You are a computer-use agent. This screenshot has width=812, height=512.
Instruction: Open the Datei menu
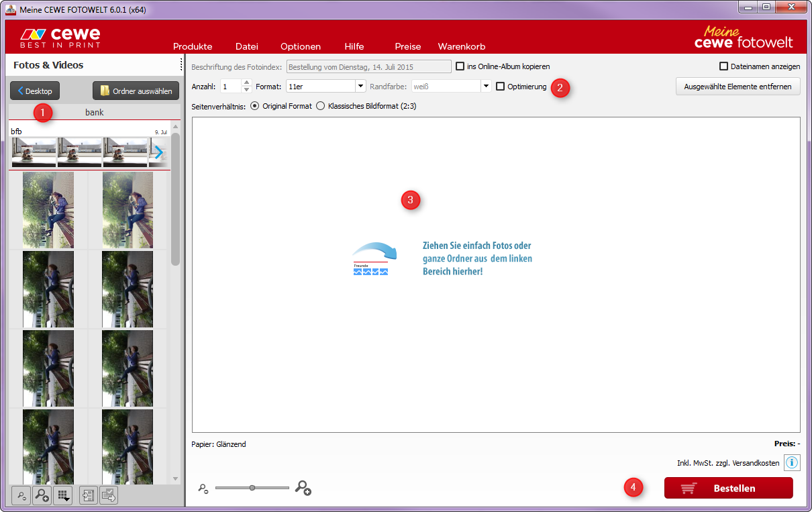(x=247, y=46)
